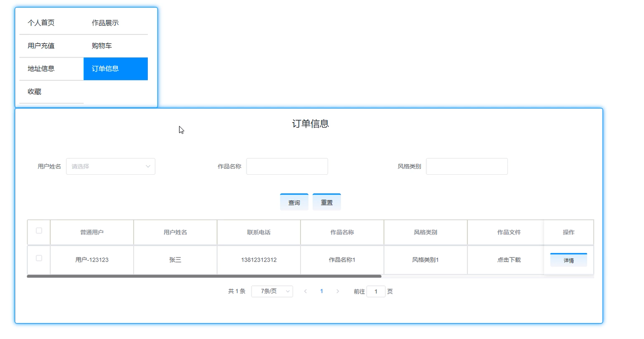
Task: Click the 普通用户 column header
Action: (x=92, y=233)
